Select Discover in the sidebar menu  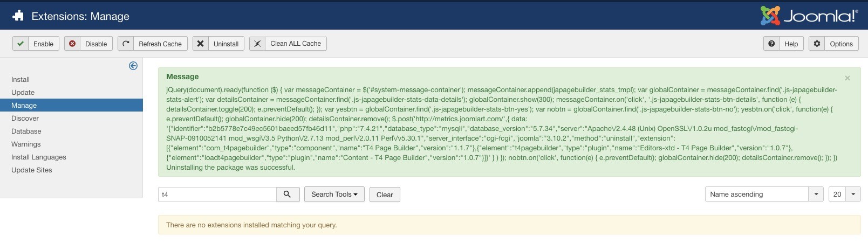click(25, 118)
